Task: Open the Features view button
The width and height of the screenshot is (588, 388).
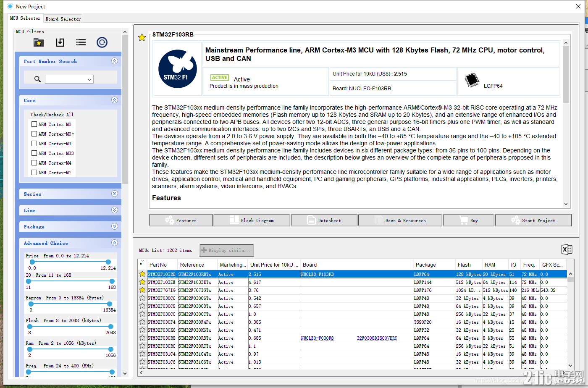Action: pos(181,220)
